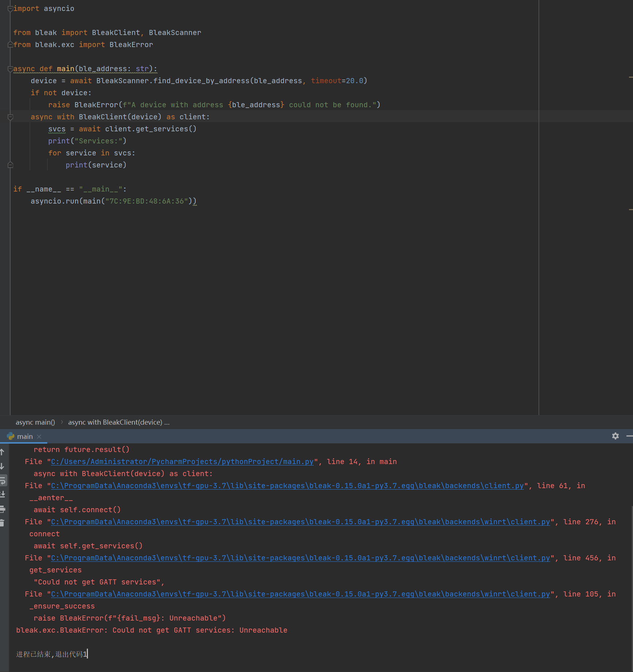This screenshot has width=633, height=672.
Task: Click the main function name in definition
Action: pos(65,69)
